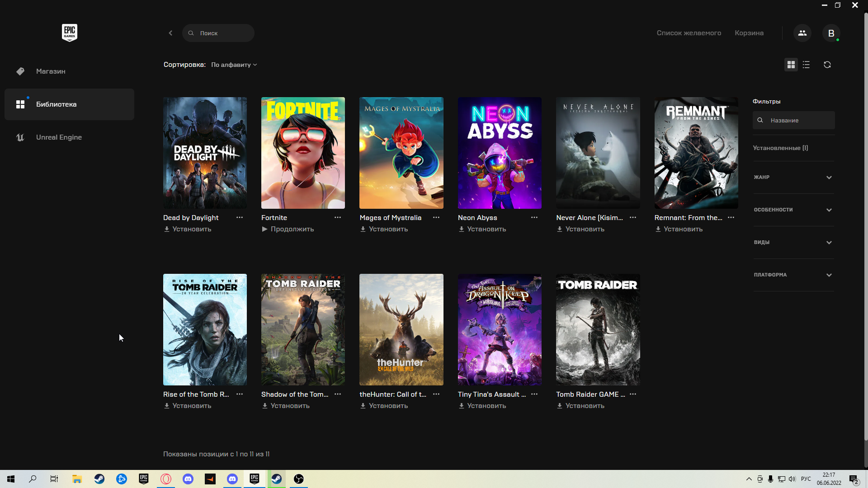Open the notification center icon
868x488 pixels.
click(x=854, y=479)
